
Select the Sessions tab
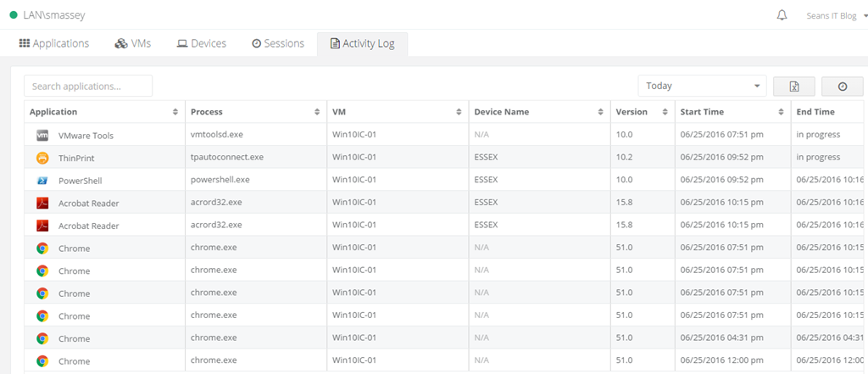coord(277,43)
